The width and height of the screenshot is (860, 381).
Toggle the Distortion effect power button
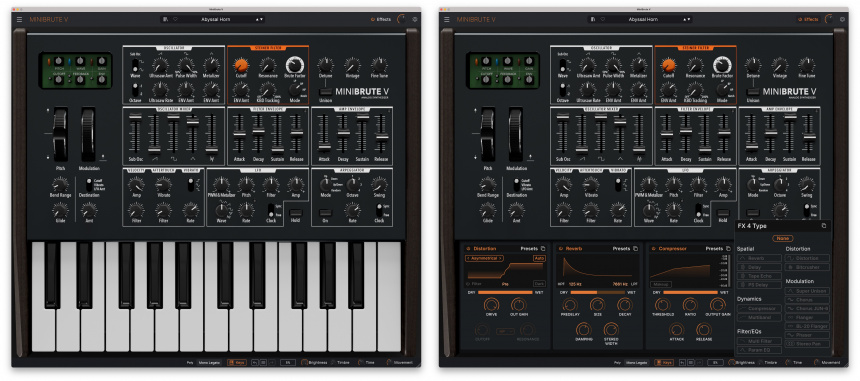pos(468,248)
